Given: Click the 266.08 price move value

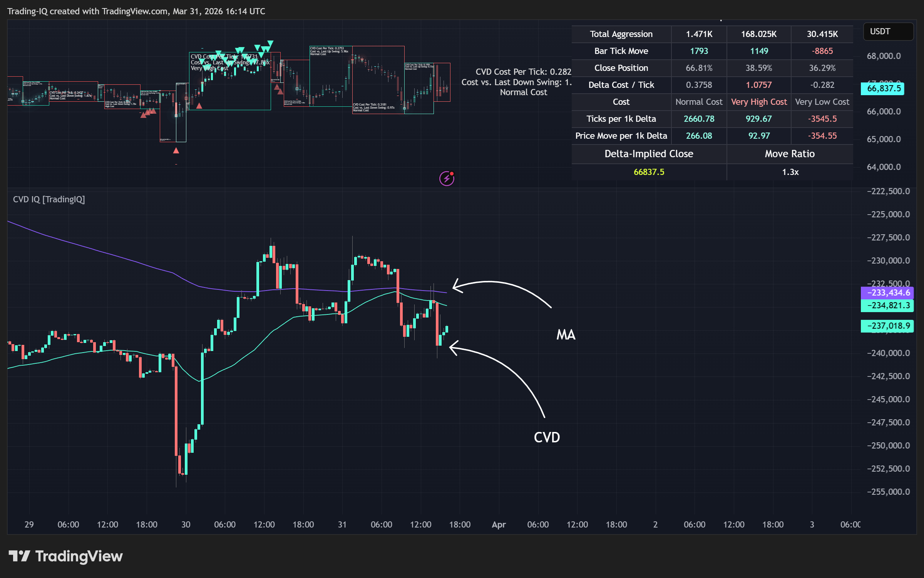Looking at the screenshot, I should pos(699,136).
